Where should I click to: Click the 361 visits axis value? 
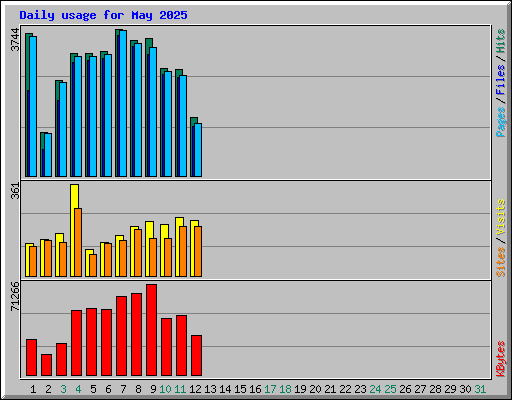(x=15, y=191)
